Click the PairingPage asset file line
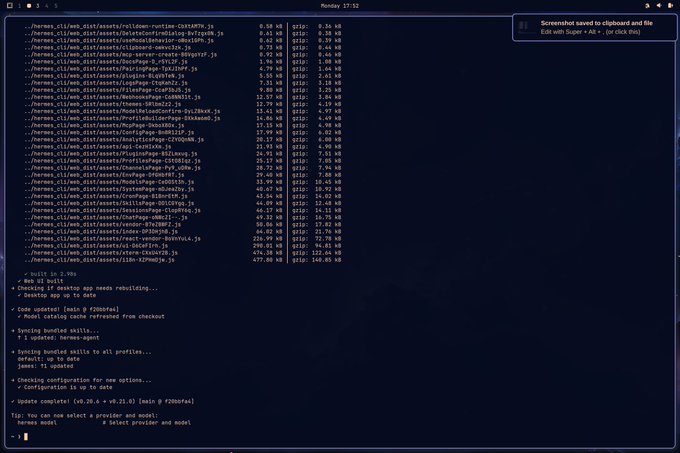680x453 pixels. 111,68
